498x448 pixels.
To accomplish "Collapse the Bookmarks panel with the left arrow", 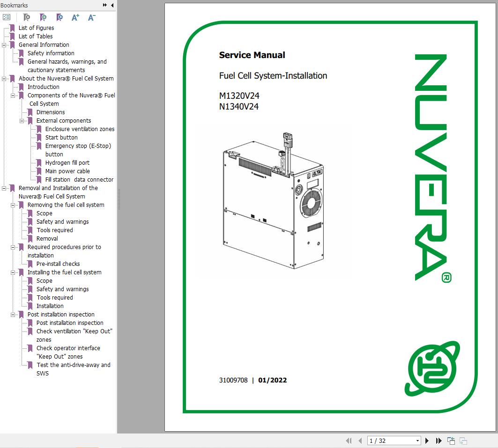I will point(112,5).
